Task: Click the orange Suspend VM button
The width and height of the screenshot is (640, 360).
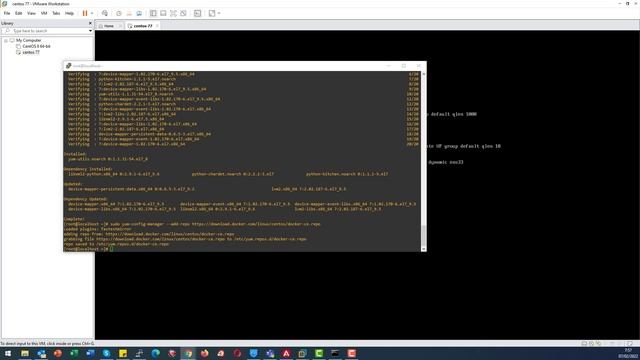Action: [x=85, y=13]
